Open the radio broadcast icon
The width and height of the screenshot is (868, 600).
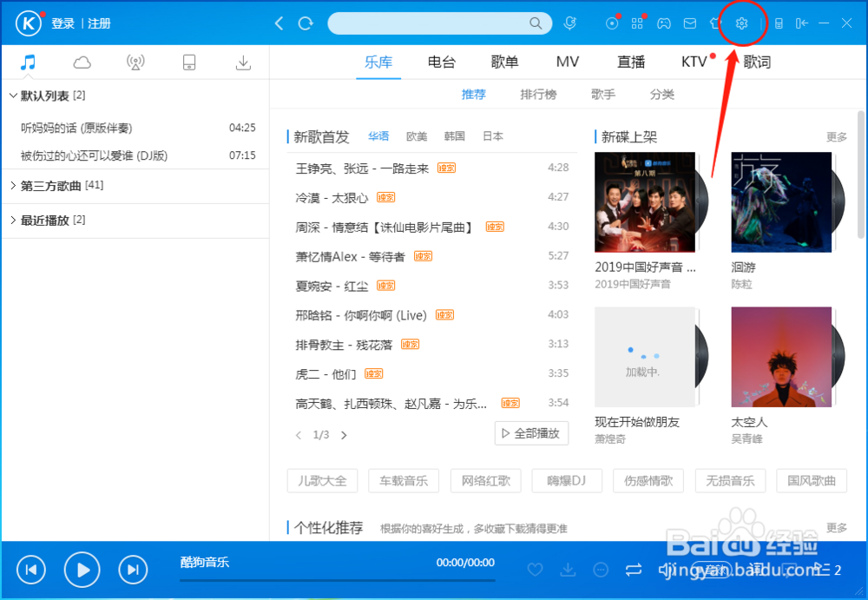point(135,62)
